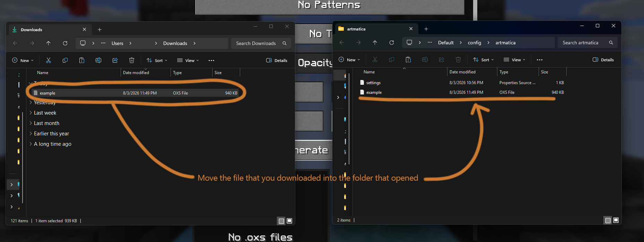Image resolution: width=644 pixels, height=242 pixels.
Task: Click artmatica breadcrumb in address bar
Action: click(x=505, y=43)
